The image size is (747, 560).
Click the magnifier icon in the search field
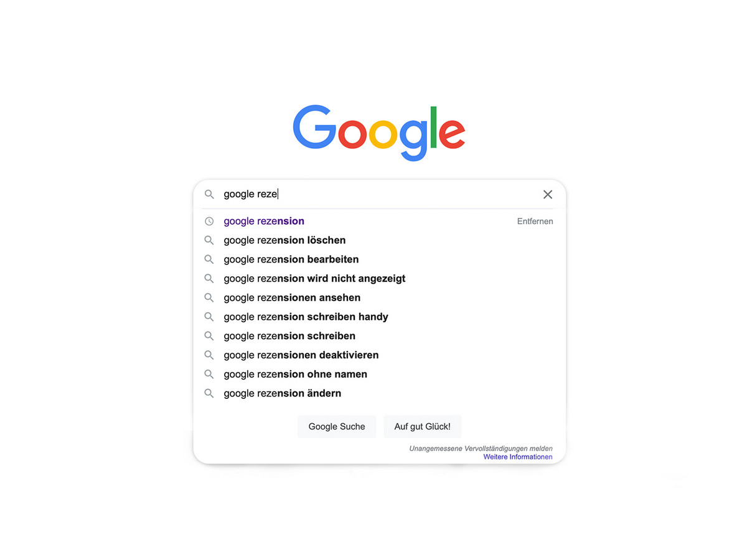[209, 194]
